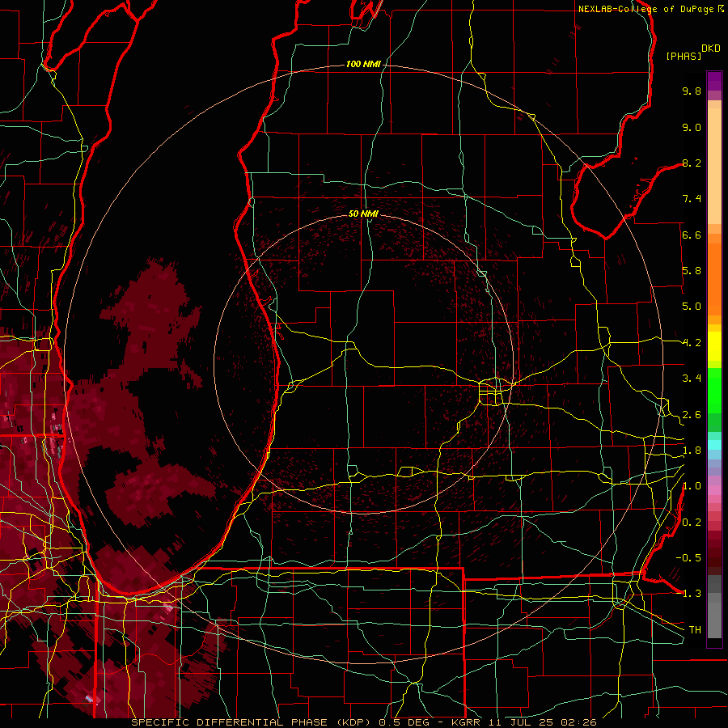Select the 50 NMI range ring label
Image resolution: width=728 pixels, height=728 pixels.
(363, 214)
